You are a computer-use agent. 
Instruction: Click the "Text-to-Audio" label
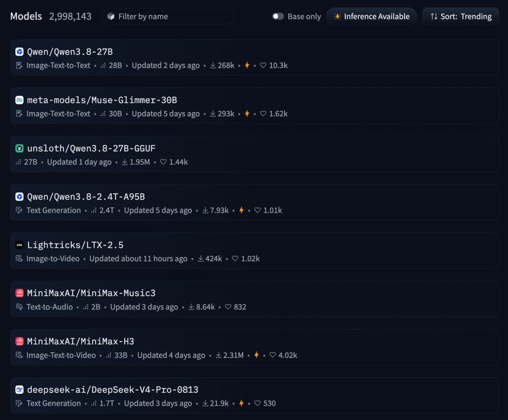click(x=49, y=307)
